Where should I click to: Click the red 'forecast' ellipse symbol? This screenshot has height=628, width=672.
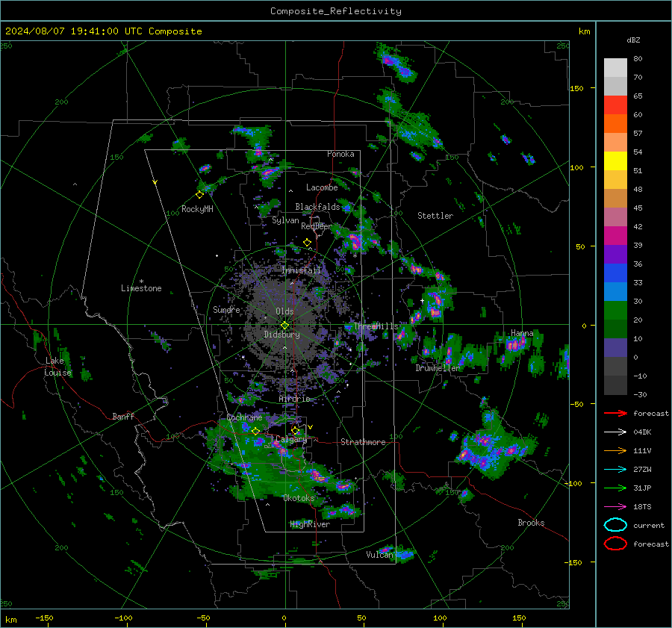pyautogui.click(x=615, y=544)
